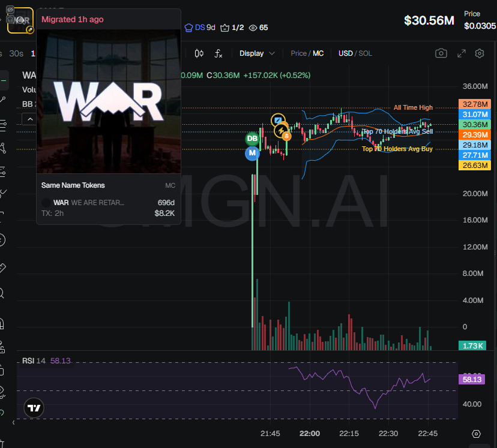Click the blue 27.71M price tag
Screen dimensions: 497x448
pyautogui.click(x=475, y=155)
